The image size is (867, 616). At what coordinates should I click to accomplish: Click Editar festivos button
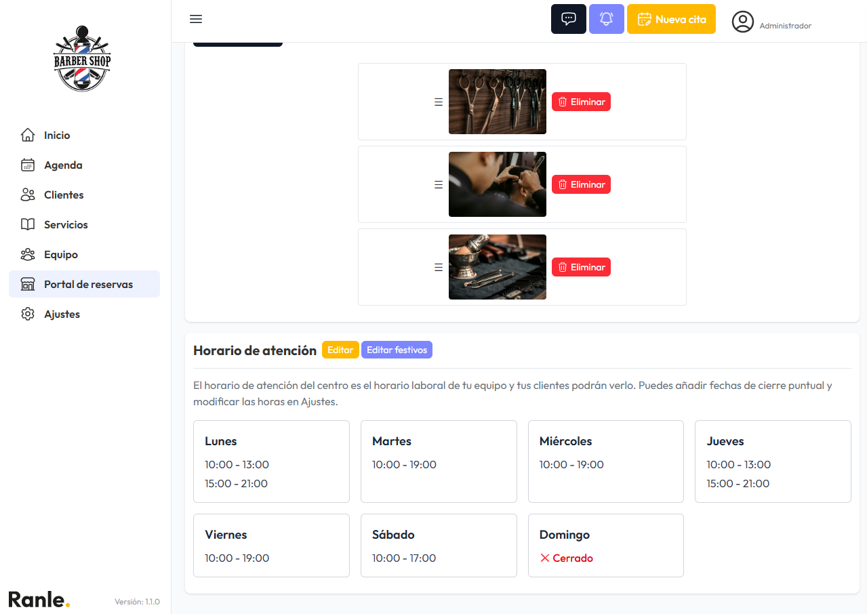397,350
